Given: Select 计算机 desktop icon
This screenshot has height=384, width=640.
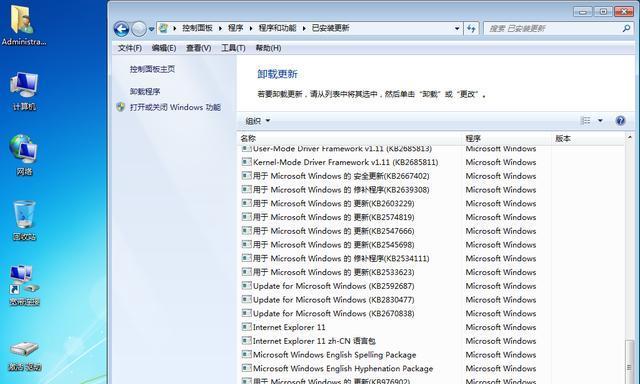Looking at the screenshot, I should coord(24,91).
